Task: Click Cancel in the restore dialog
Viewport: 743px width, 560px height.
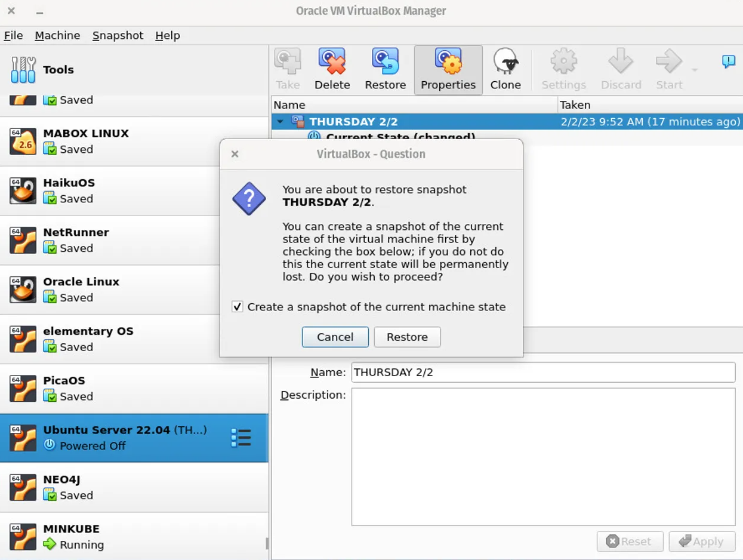Action: click(335, 337)
